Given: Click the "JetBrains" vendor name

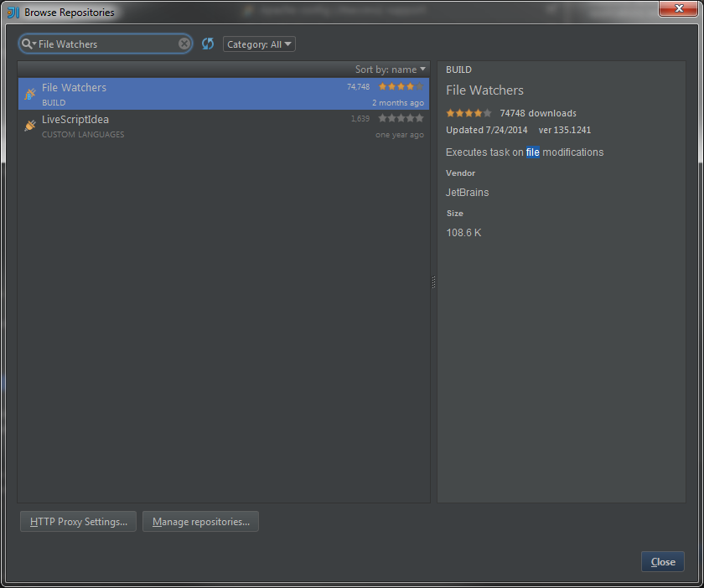Looking at the screenshot, I should click(x=467, y=192).
